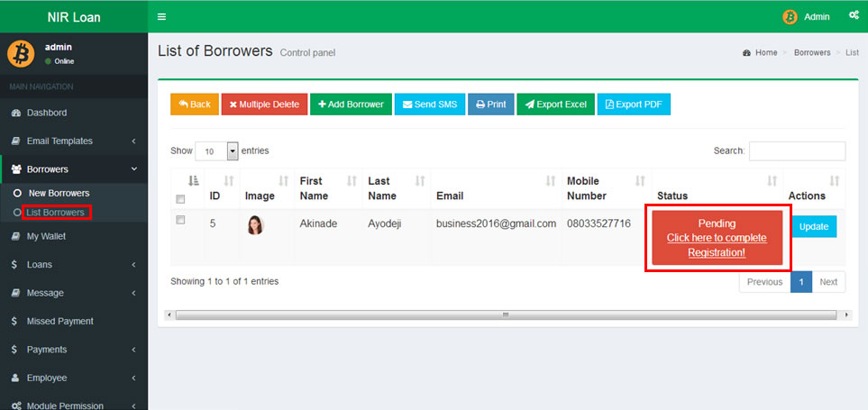Check the select-all header checkbox
The image size is (868, 410).
pyautogui.click(x=180, y=199)
